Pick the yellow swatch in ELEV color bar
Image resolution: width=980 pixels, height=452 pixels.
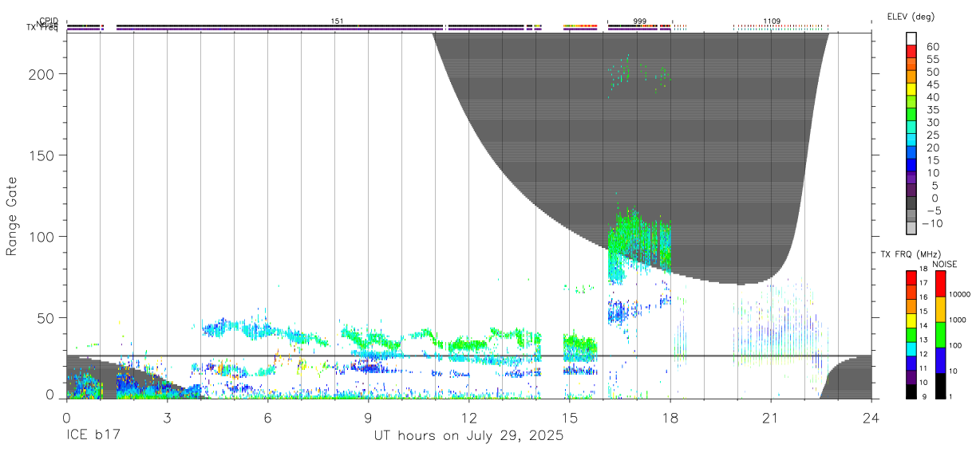click(x=911, y=88)
